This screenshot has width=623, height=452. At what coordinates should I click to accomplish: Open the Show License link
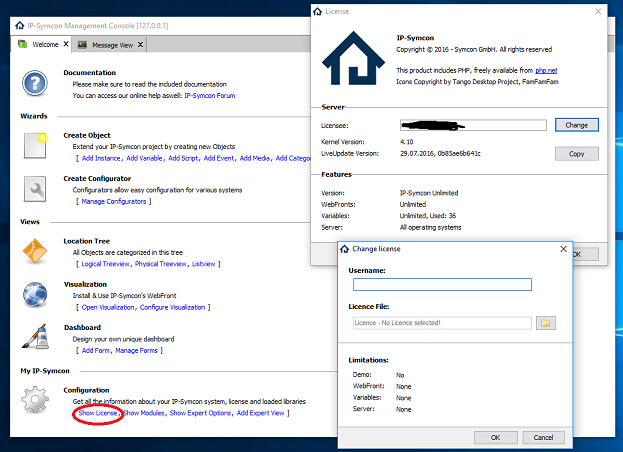pyautogui.click(x=99, y=413)
